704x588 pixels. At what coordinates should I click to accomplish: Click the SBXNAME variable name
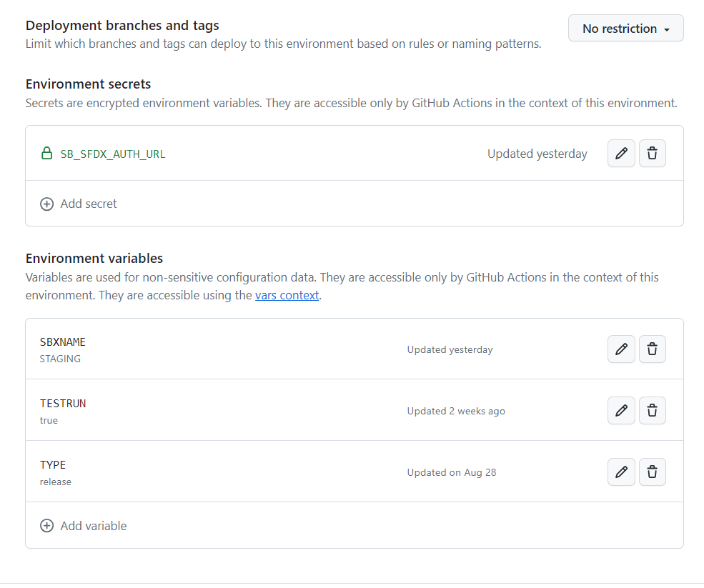tap(63, 342)
